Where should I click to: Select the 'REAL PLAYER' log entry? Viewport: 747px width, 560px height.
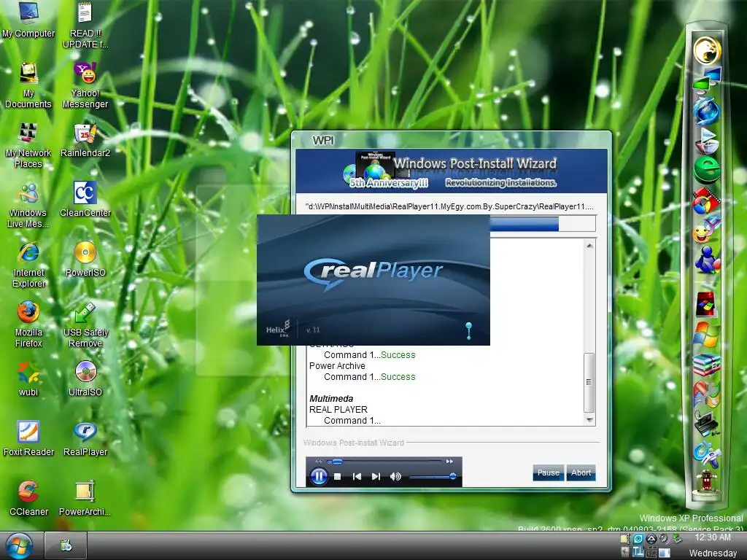coord(338,410)
